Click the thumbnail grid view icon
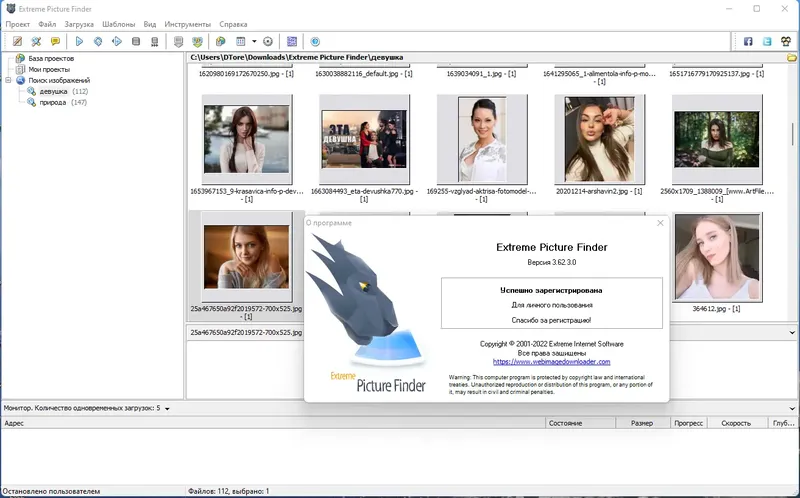 [241, 41]
